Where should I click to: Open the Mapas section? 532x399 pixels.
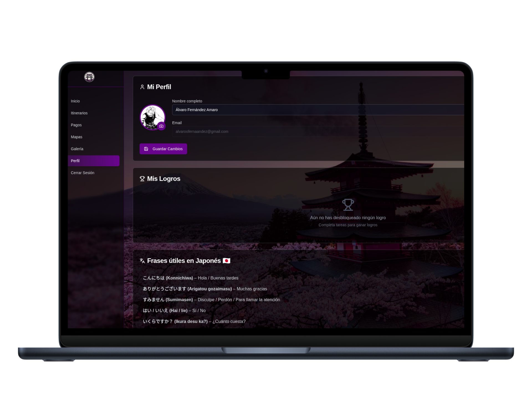coord(76,137)
